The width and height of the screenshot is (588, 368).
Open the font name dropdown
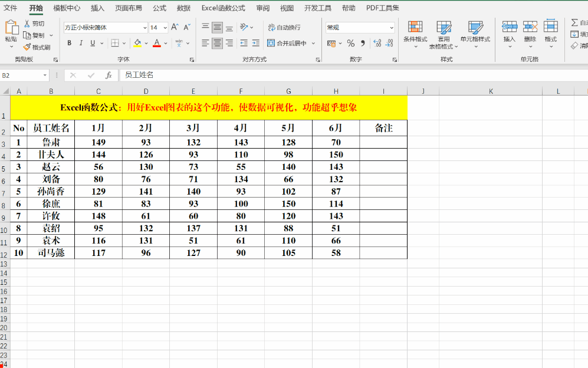(x=144, y=28)
